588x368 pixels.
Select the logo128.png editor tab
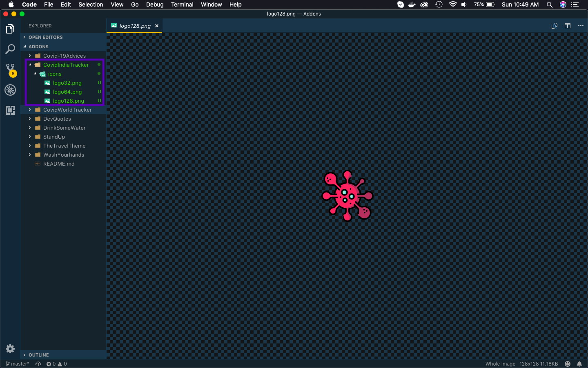coord(135,26)
